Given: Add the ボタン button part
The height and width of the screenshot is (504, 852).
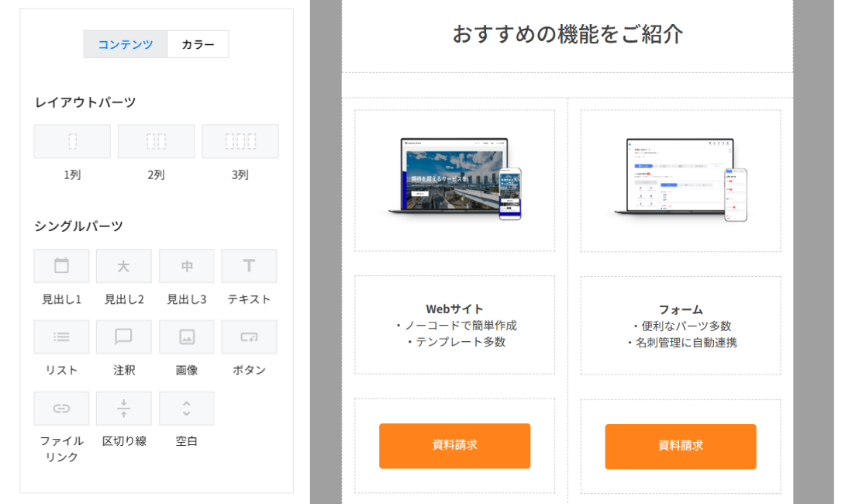Looking at the screenshot, I should (x=249, y=337).
